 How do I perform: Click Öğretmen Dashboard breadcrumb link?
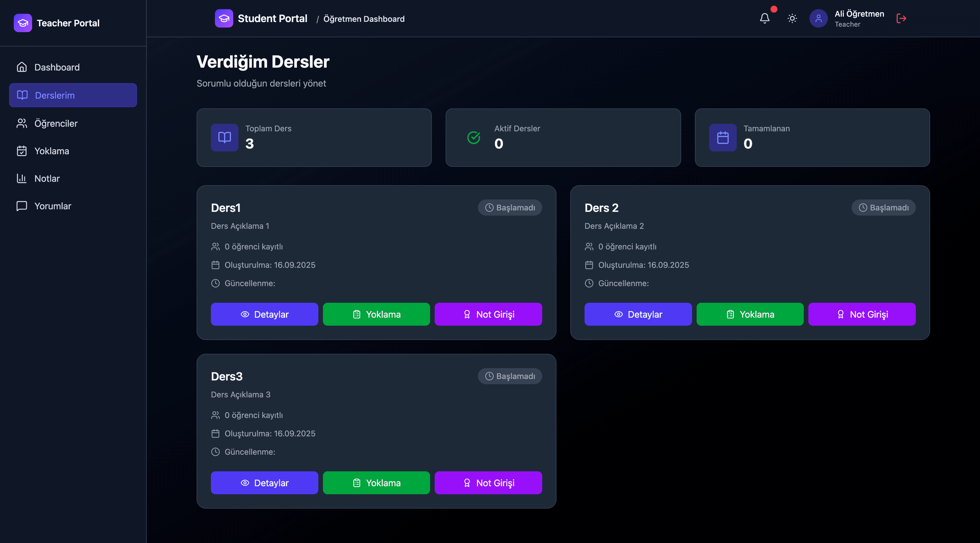tap(364, 19)
